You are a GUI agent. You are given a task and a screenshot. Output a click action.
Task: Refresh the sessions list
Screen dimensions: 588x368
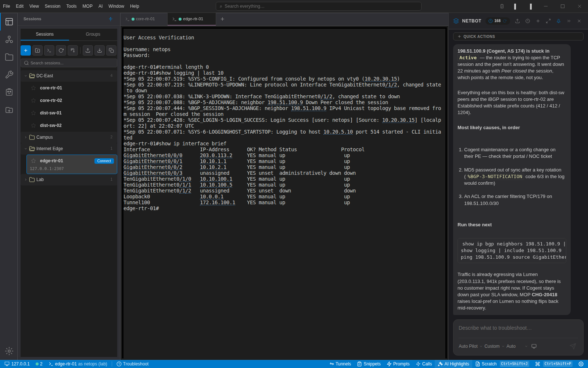coord(61,50)
